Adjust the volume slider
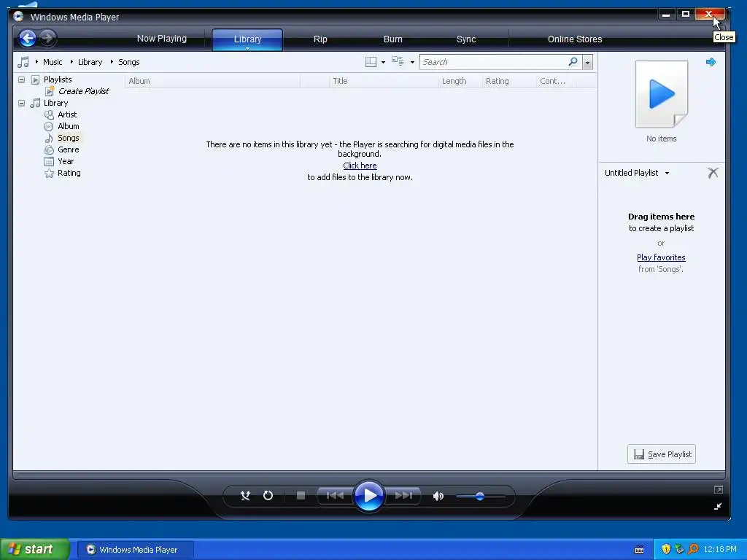This screenshot has height=560, width=747. coord(480,496)
